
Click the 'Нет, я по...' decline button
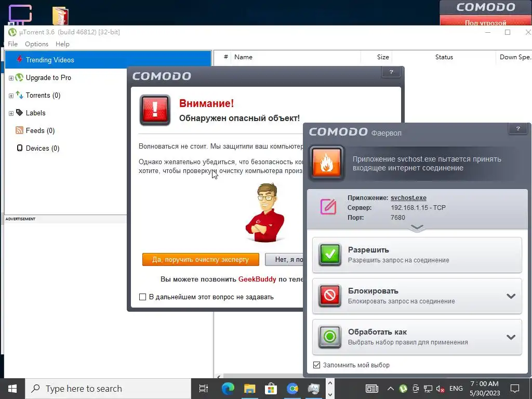(x=284, y=260)
